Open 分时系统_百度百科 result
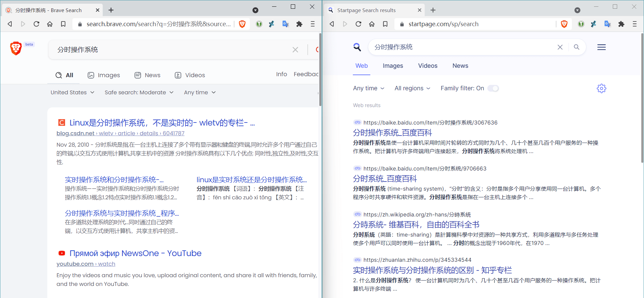Screen dimensions: 644x298 385,179
